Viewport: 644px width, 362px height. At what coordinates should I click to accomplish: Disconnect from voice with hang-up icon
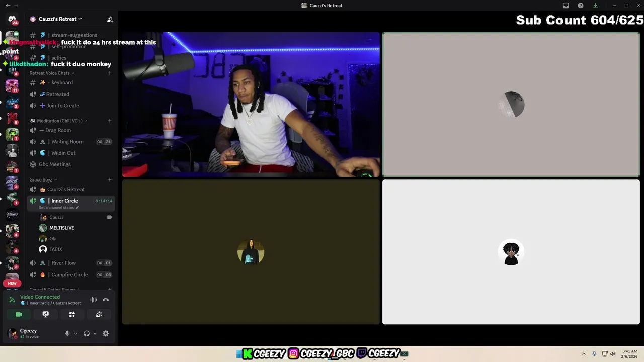coord(106,300)
